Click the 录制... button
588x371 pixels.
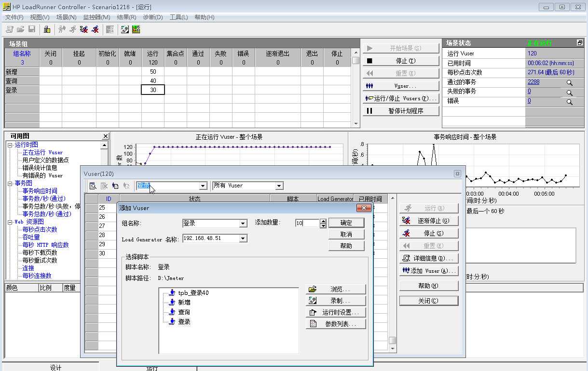click(336, 301)
